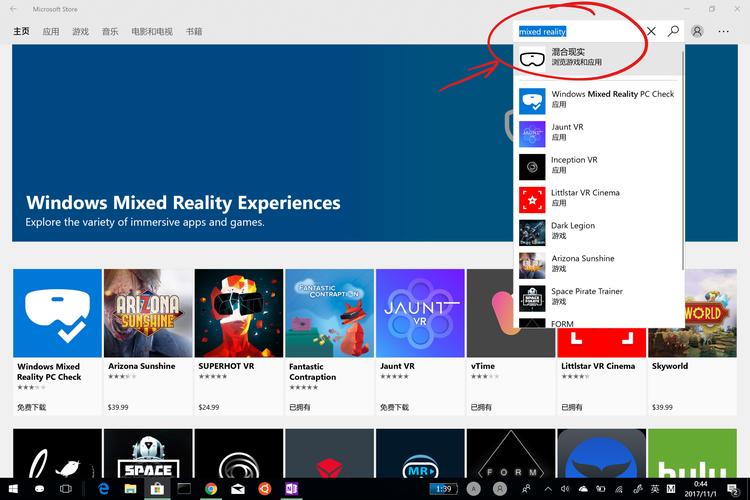This screenshot has width=750, height=500.
Task: Open the volume control in system tray
Action: point(565,489)
